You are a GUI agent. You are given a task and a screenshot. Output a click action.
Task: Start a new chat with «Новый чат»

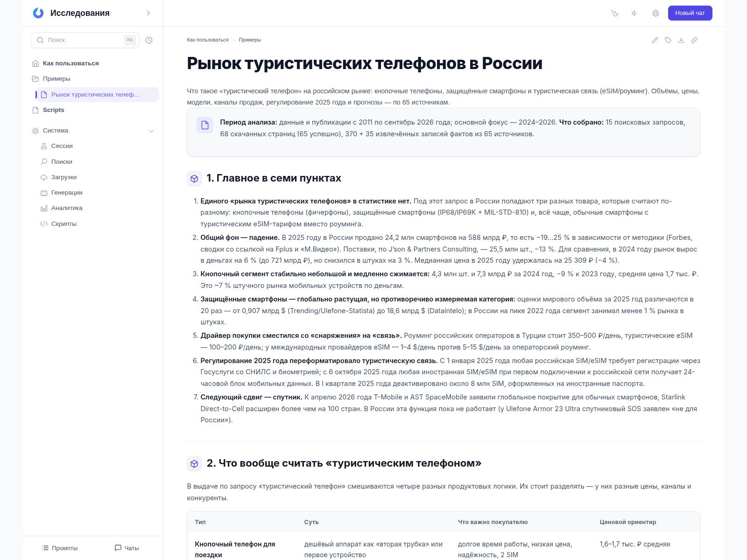pyautogui.click(x=690, y=13)
